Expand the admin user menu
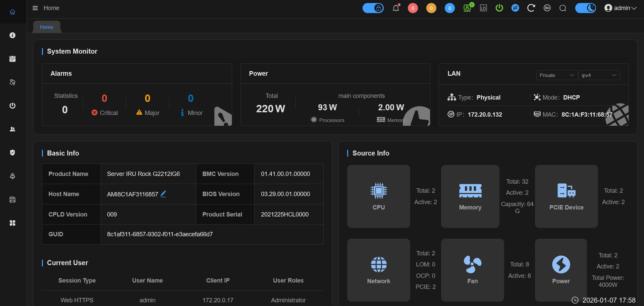 click(x=621, y=8)
